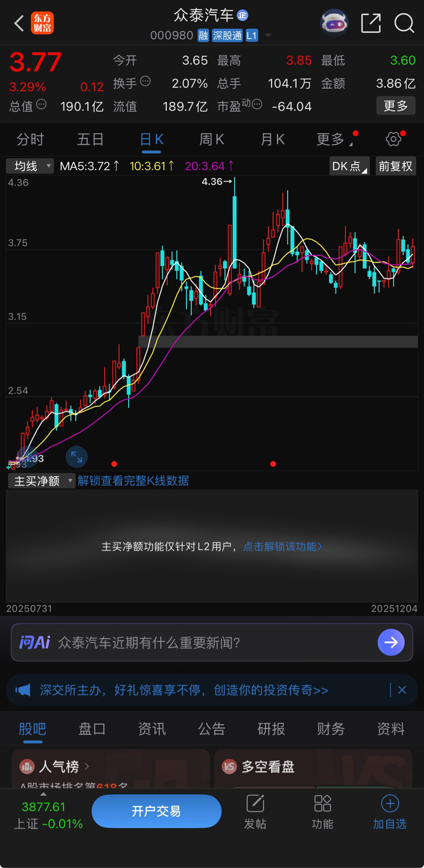The height and width of the screenshot is (868, 424).
Task: Open the 研报 tab
Action: point(271,729)
